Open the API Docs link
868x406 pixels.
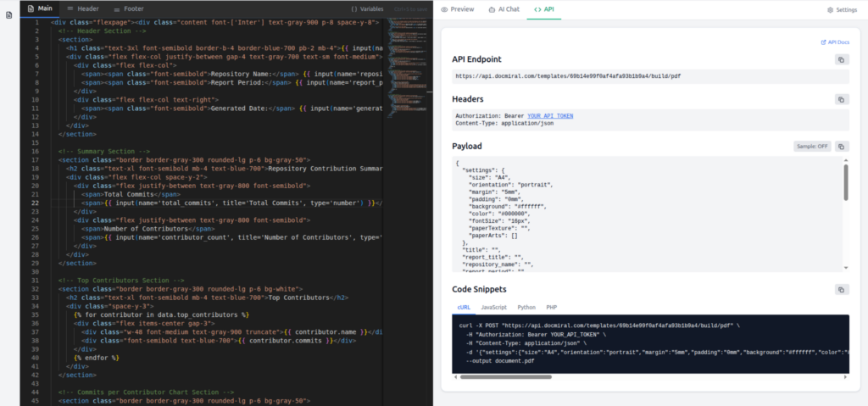835,42
